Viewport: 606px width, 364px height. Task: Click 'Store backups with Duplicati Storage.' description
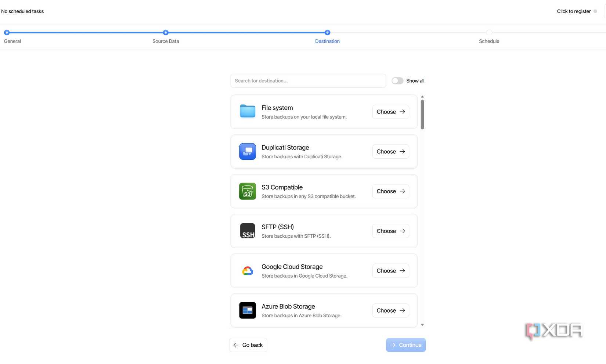click(x=302, y=156)
